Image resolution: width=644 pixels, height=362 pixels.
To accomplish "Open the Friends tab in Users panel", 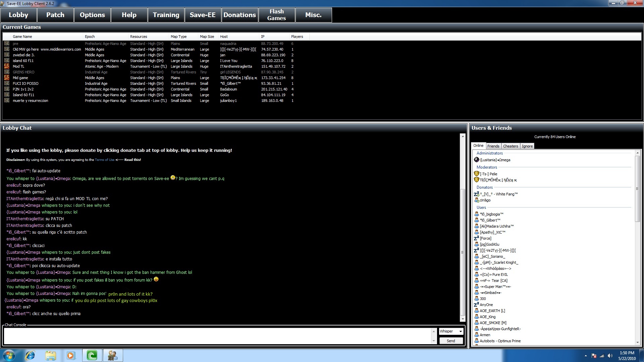I will tap(493, 146).
